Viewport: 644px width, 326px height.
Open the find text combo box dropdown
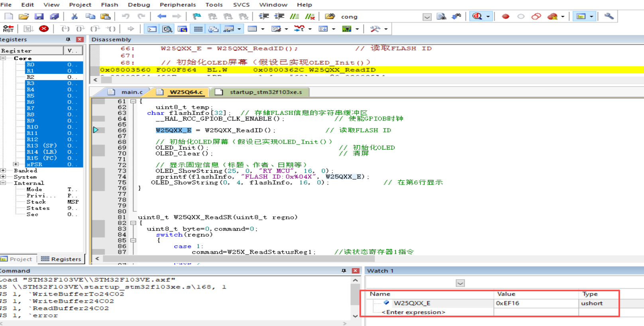427,17
